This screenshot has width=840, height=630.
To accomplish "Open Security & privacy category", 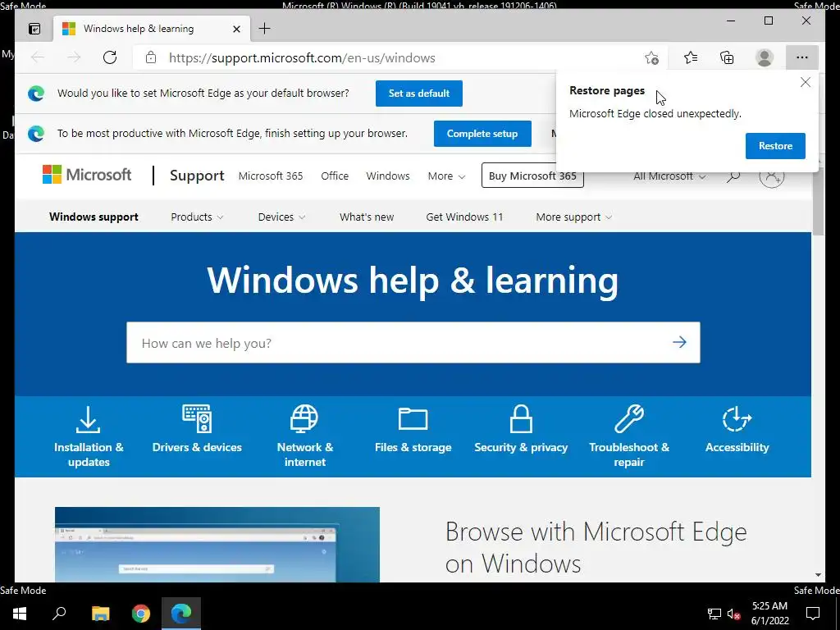I will (521, 430).
